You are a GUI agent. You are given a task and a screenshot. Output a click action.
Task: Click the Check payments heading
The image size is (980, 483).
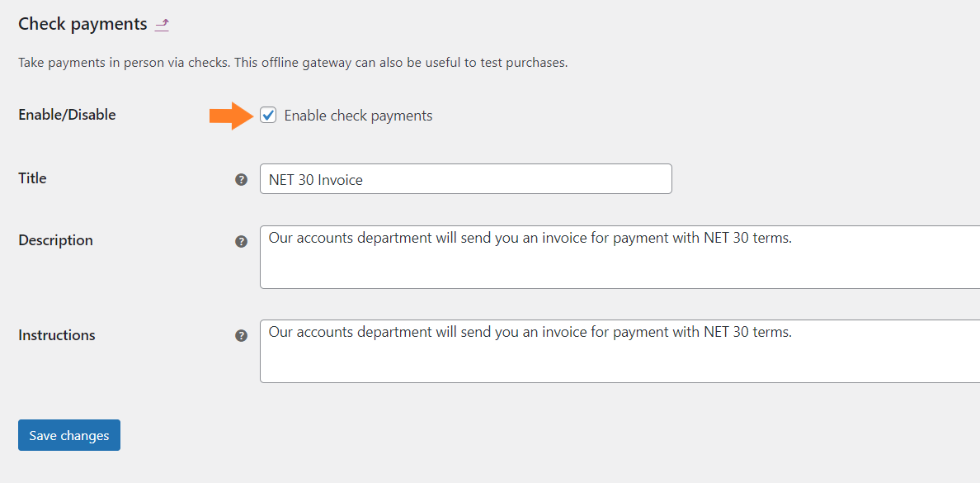[x=82, y=25]
